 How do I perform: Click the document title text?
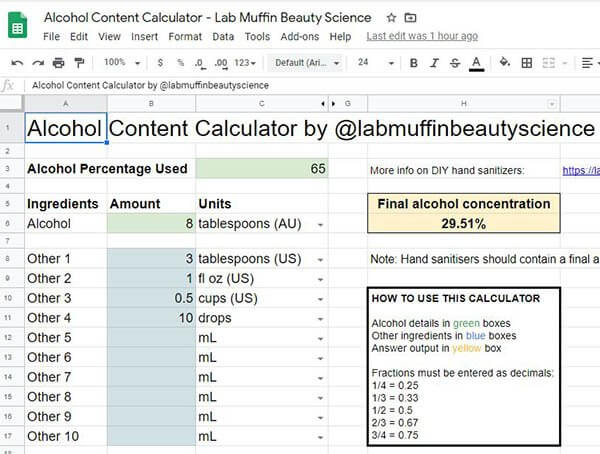[x=207, y=18]
